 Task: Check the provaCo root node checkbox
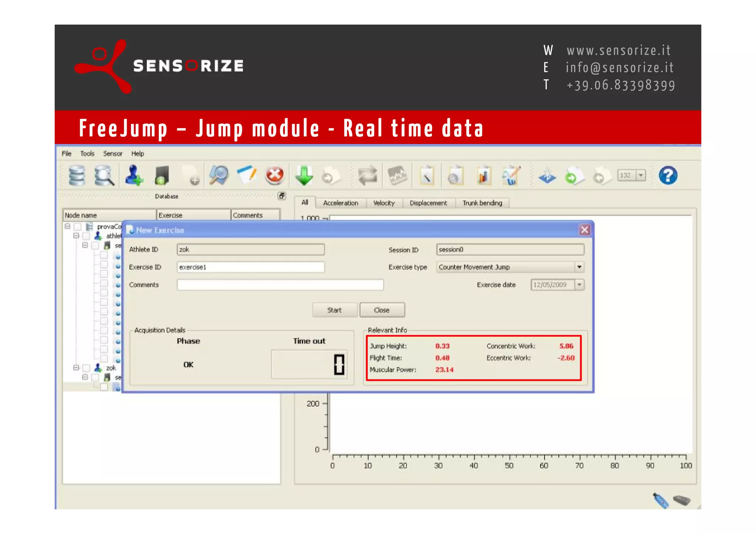(78, 226)
